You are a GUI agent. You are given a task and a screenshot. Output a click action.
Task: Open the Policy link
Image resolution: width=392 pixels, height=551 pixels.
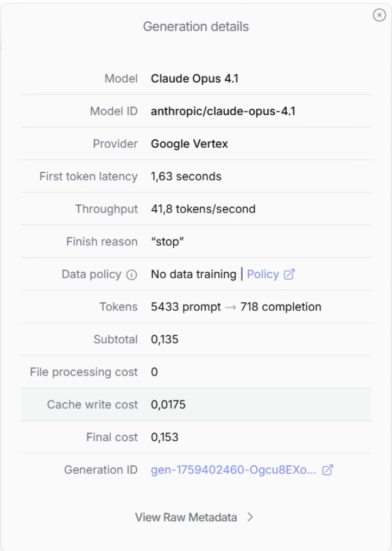(x=263, y=274)
